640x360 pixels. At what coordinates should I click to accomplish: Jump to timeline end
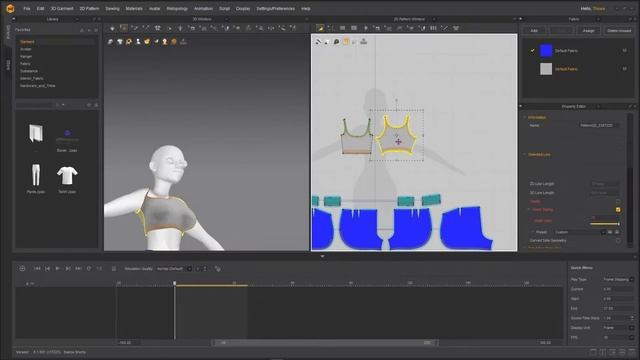point(78,269)
